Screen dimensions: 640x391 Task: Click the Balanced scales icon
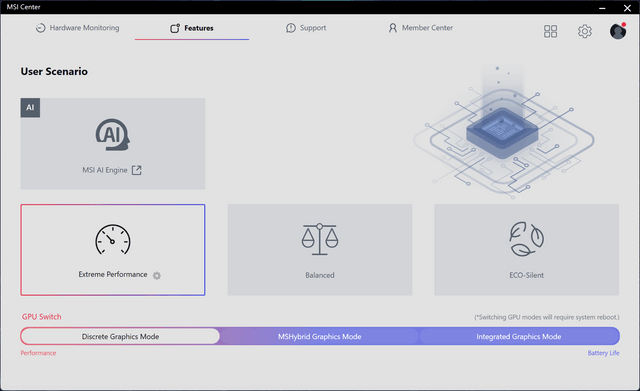[320, 239]
